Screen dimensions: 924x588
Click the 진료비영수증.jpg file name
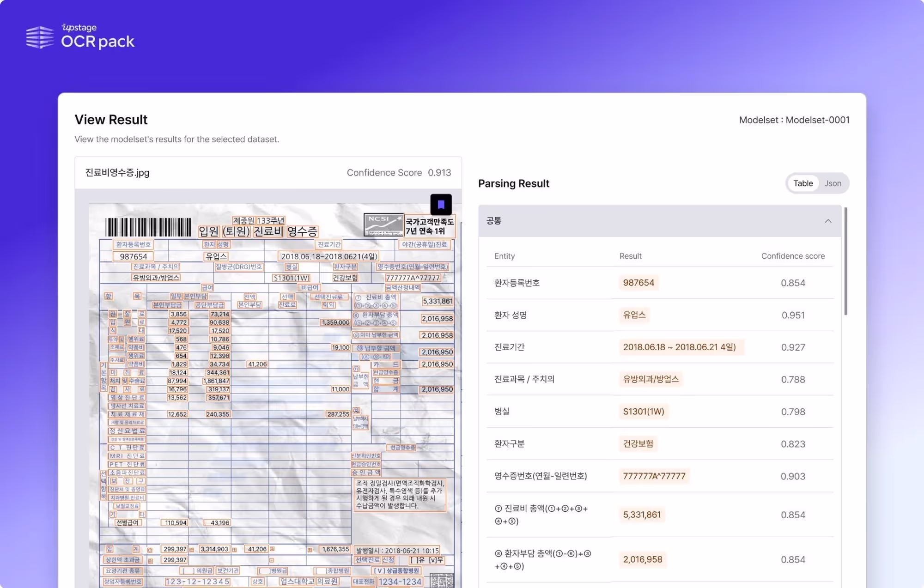click(x=117, y=173)
